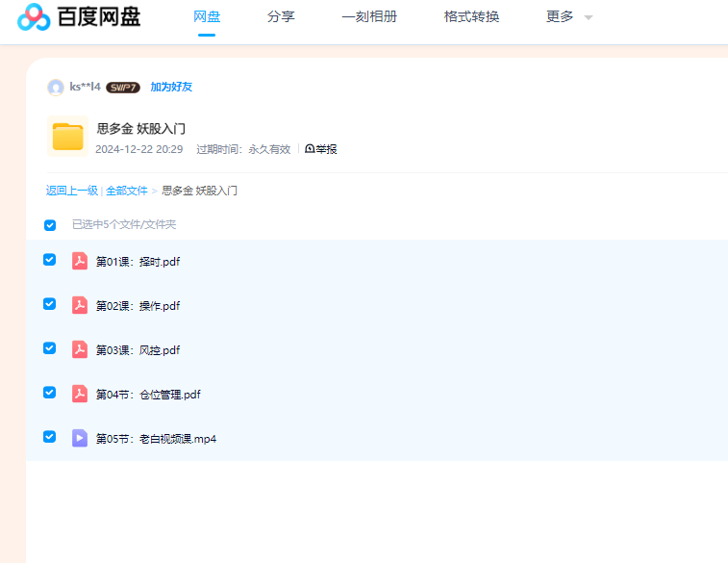This screenshot has height=563, width=728.
Task: Click breadcrumb current folder 思多金 妖股入门
Action: [x=199, y=191]
